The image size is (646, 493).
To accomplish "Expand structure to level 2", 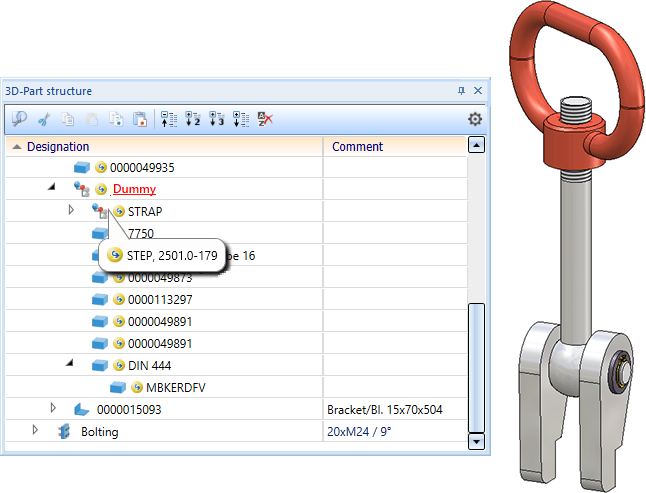I will (x=192, y=119).
